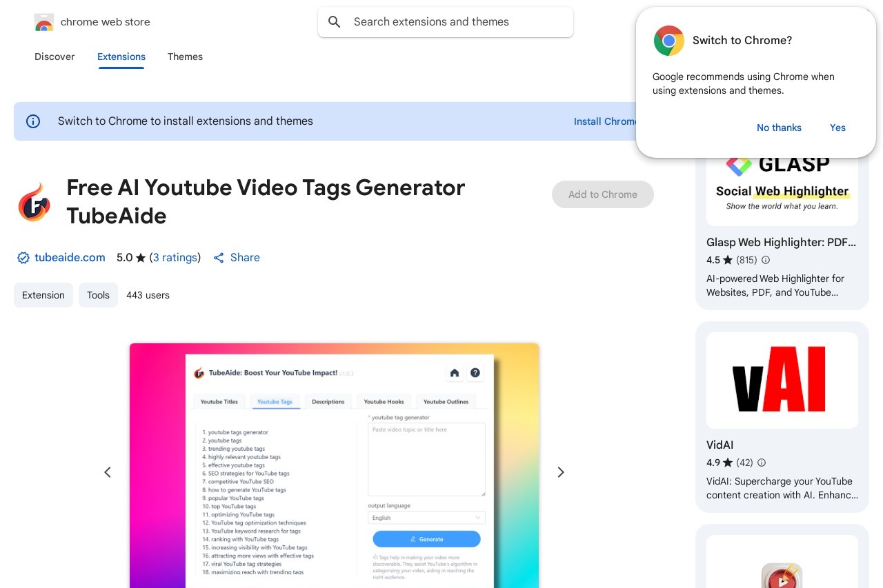The width and height of the screenshot is (883, 588).
Task: Select Youtube Hooks tab in the screenshot
Action: point(384,402)
